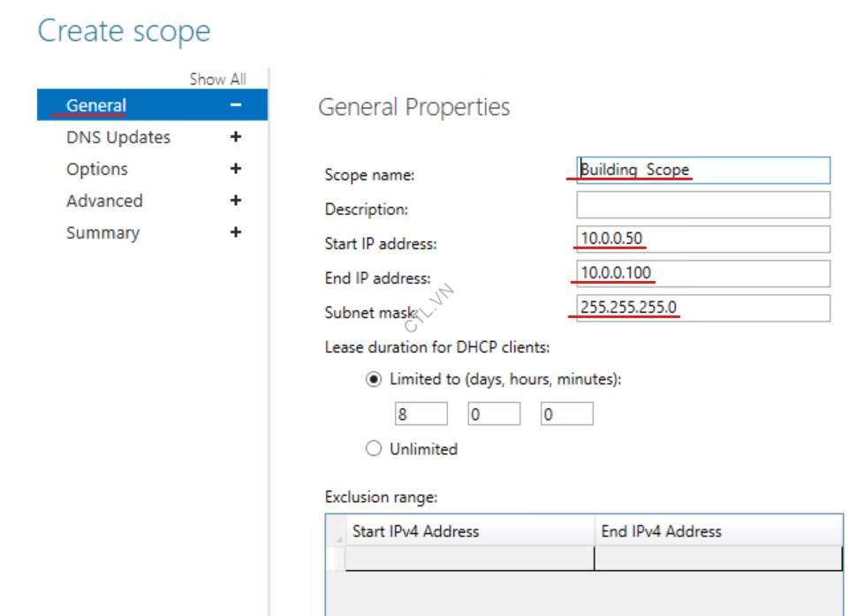This screenshot has height=616, width=857.
Task: Open the DNS Updates page
Action: point(118,137)
